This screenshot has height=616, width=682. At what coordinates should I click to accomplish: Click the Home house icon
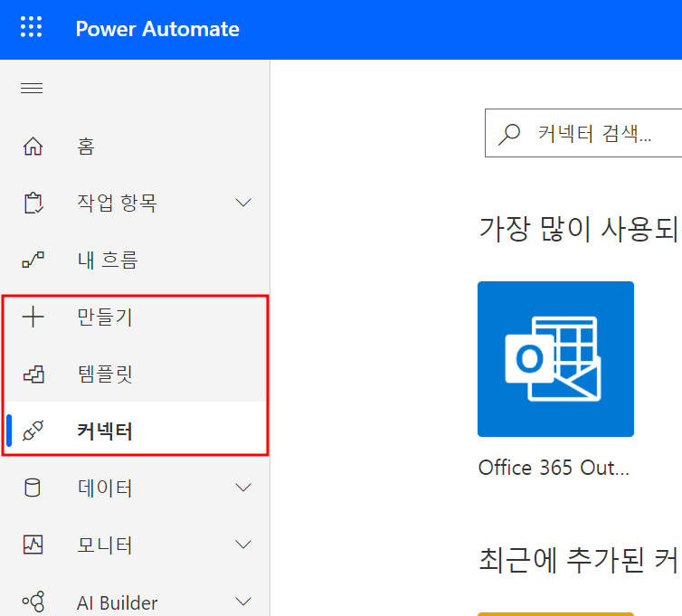coord(33,147)
